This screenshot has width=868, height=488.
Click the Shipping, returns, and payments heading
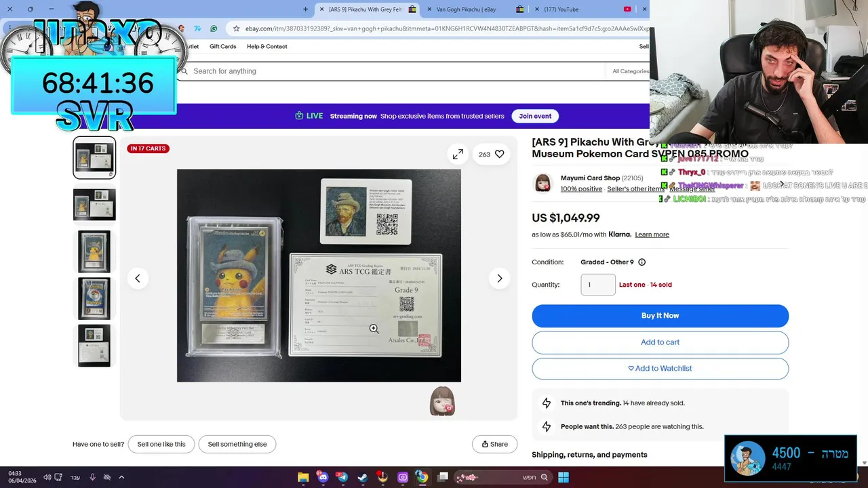click(x=589, y=455)
